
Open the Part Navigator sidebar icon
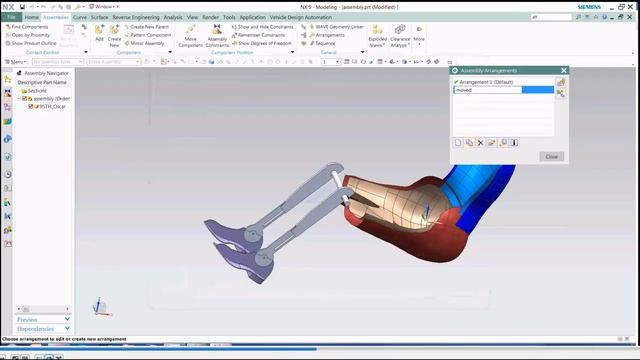pos(7,107)
